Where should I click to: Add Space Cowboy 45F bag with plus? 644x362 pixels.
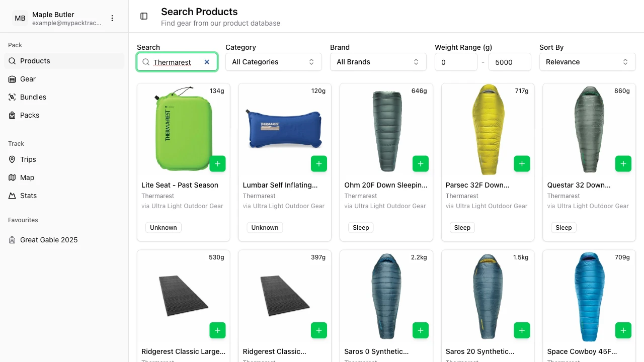coord(623,330)
